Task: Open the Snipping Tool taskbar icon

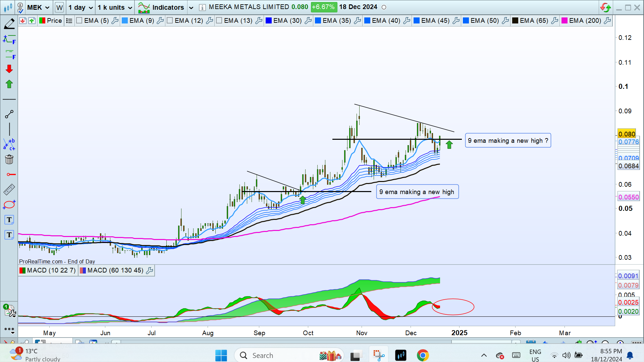Action: click(379, 355)
